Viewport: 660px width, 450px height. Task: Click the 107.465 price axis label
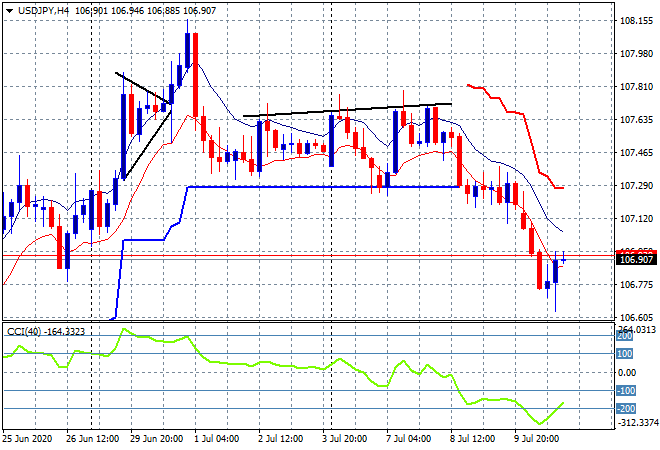pyautogui.click(x=636, y=152)
